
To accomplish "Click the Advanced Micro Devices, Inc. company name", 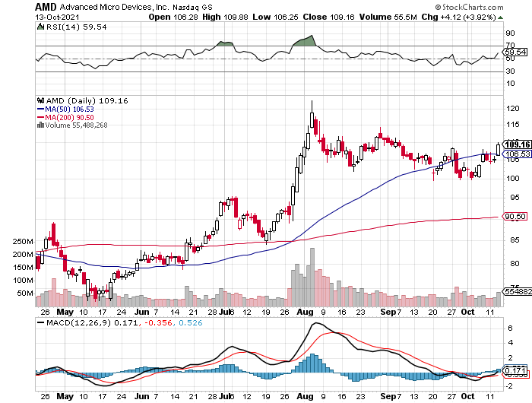I will point(115,7).
